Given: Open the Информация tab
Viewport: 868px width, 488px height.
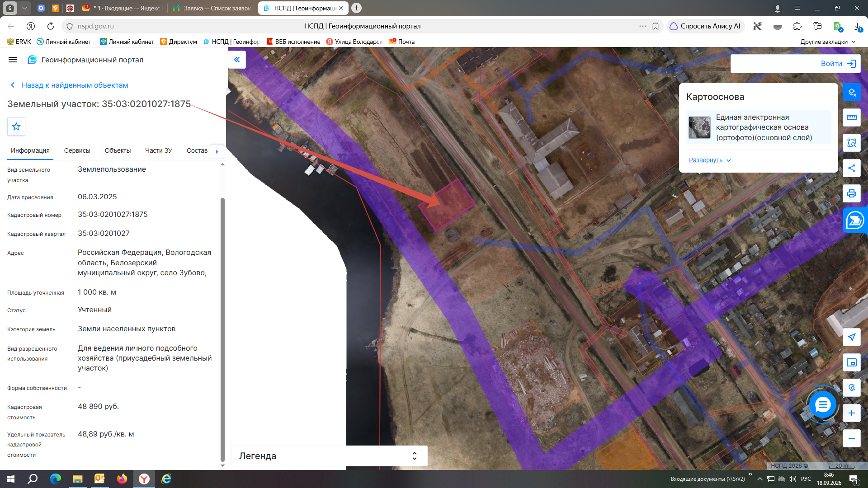Looking at the screenshot, I should point(30,150).
